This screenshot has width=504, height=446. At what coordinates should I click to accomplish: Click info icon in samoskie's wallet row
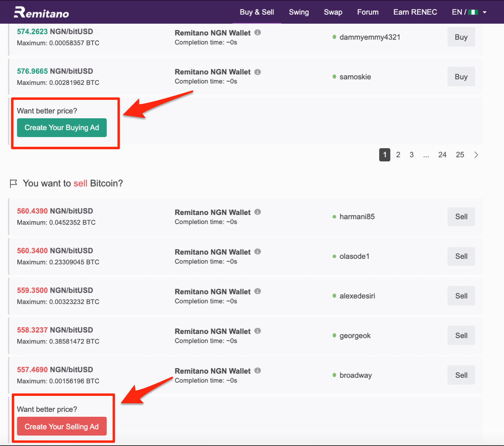tap(258, 72)
